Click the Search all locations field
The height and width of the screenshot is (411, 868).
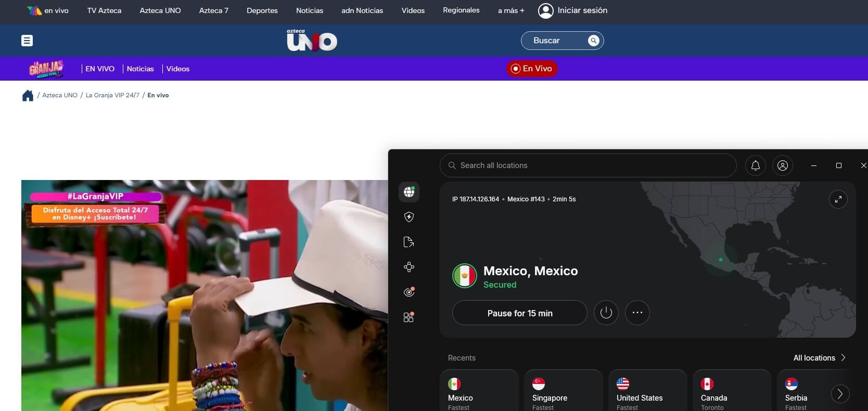point(588,165)
